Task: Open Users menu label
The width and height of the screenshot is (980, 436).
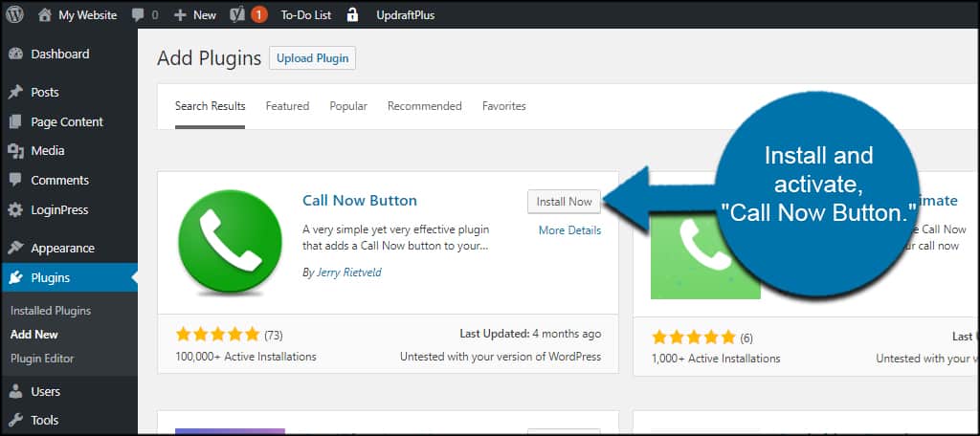Action: pos(46,392)
